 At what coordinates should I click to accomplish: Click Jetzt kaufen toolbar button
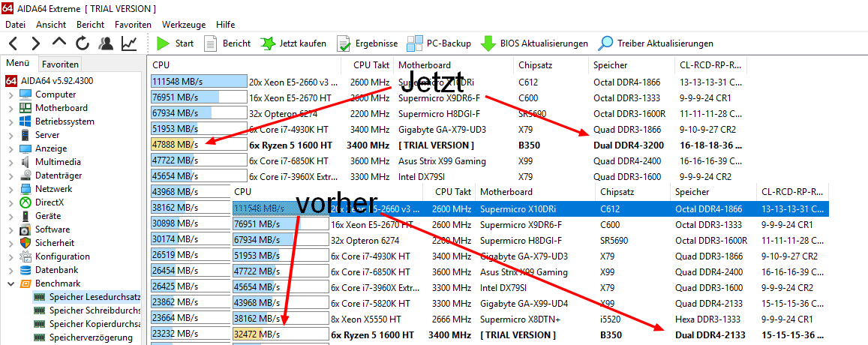pyautogui.click(x=293, y=43)
